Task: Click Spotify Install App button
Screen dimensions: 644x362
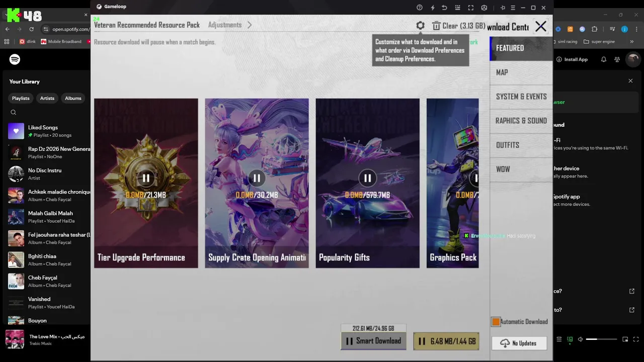Action: (572, 59)
